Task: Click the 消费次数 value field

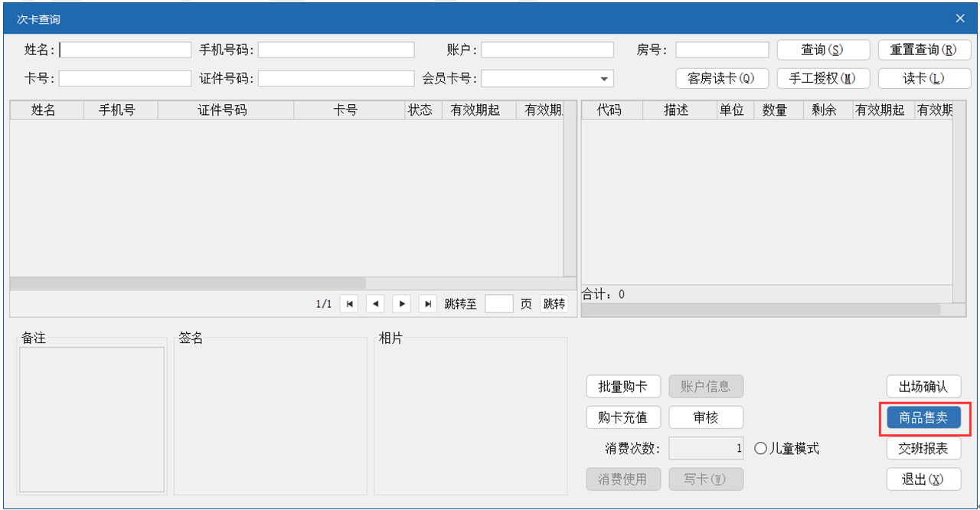Action: click(x=706, y=449)
